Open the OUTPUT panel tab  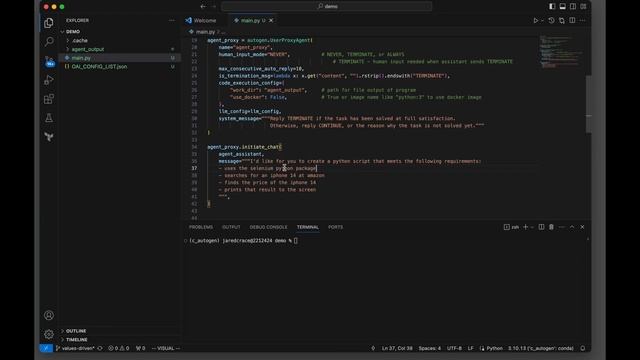click(231, 227)
